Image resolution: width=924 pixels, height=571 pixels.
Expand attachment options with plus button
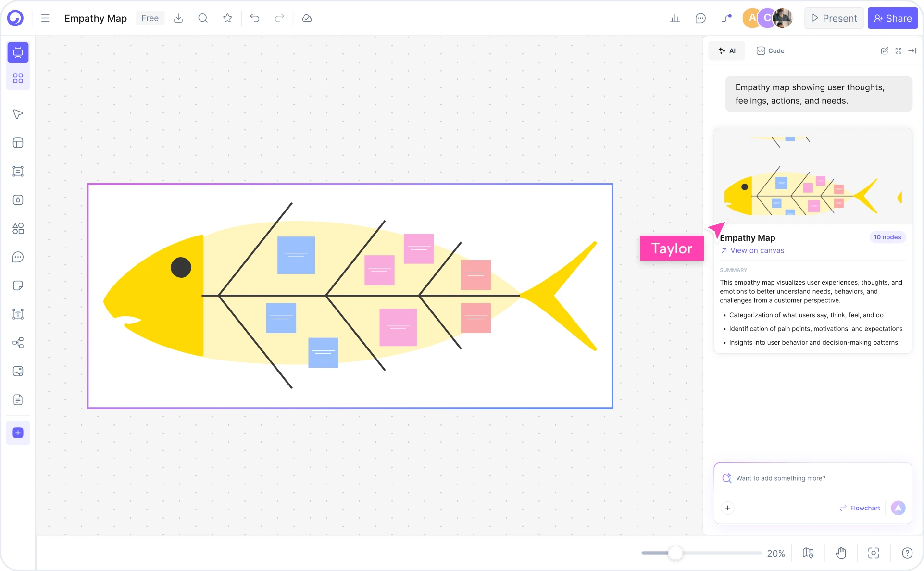(x=727, y=508)
